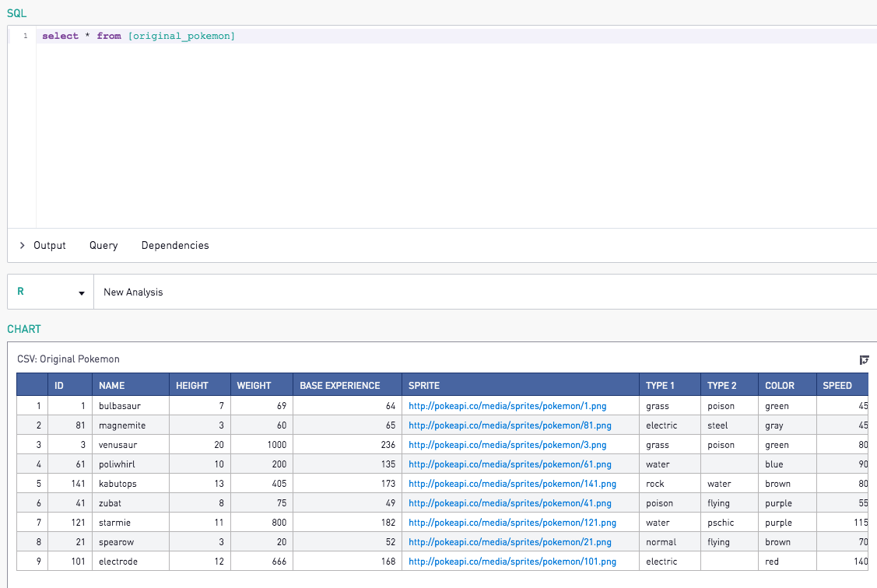Select the 'zubat' name cell

(131, 503)
